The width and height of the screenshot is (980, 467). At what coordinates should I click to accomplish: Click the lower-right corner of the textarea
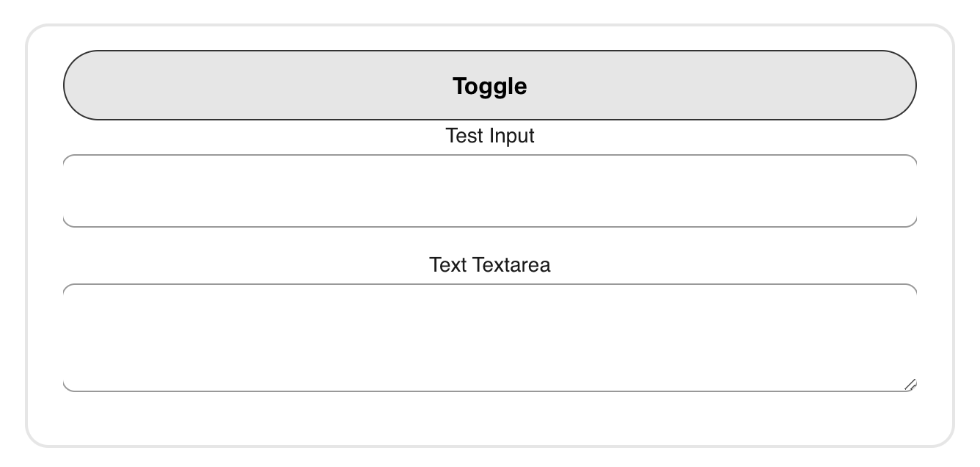pos(908,382)
